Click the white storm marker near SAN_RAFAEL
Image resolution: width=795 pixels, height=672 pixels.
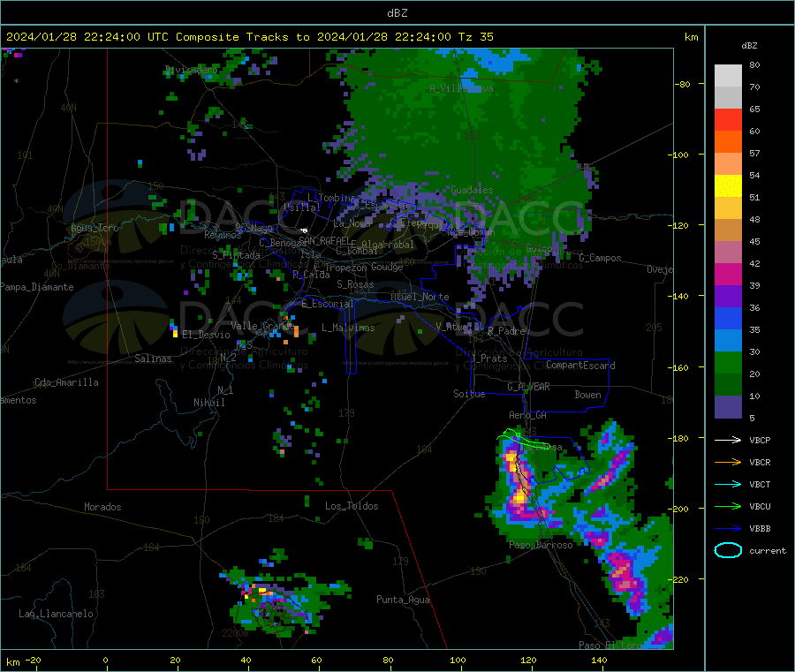[x=304, y=230]
